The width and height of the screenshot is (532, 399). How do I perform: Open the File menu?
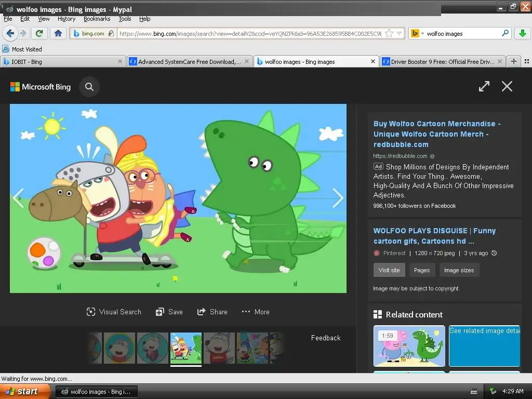[8, 19]
